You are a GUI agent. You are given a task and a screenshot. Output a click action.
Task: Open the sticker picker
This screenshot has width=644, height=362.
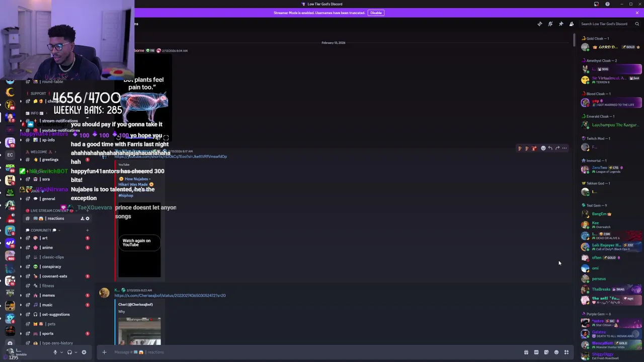(x=546, y=352)
